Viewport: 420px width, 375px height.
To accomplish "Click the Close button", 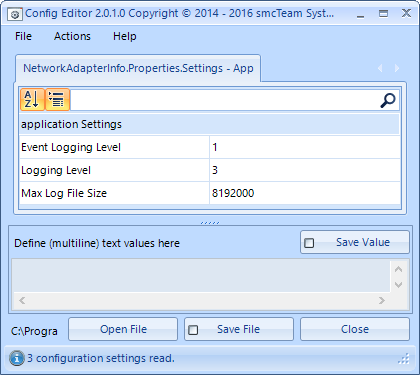I will [x=355, y=329].
